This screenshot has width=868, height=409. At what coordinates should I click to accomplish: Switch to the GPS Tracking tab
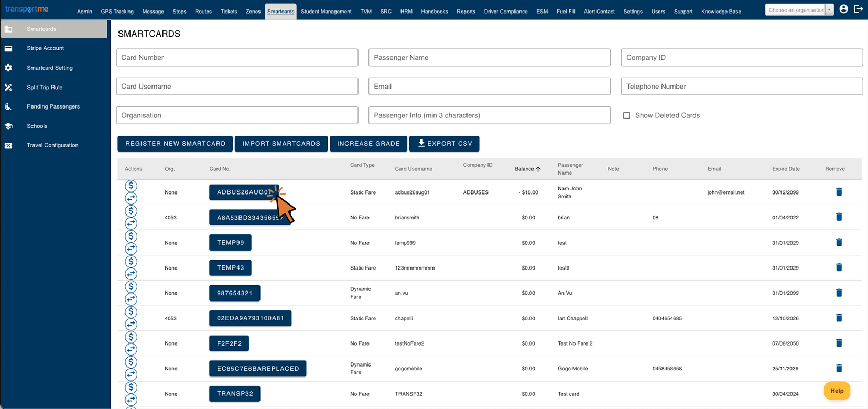(117, 11)
